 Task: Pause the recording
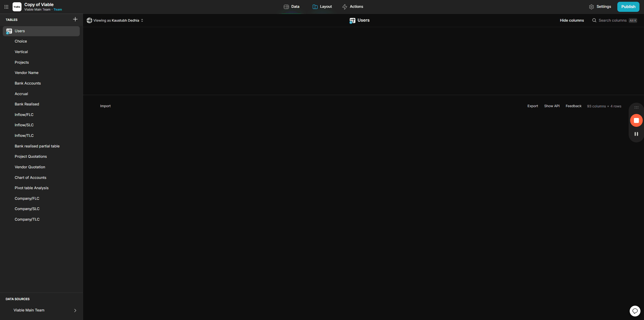[636, 134]
